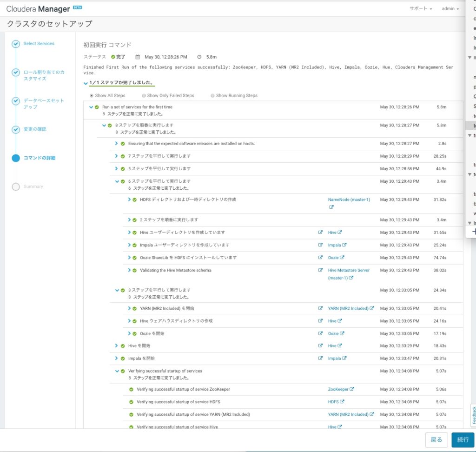
Task: Open details icon on YARN (MR2 Included) を開始 row
Action: pos(320,308)
